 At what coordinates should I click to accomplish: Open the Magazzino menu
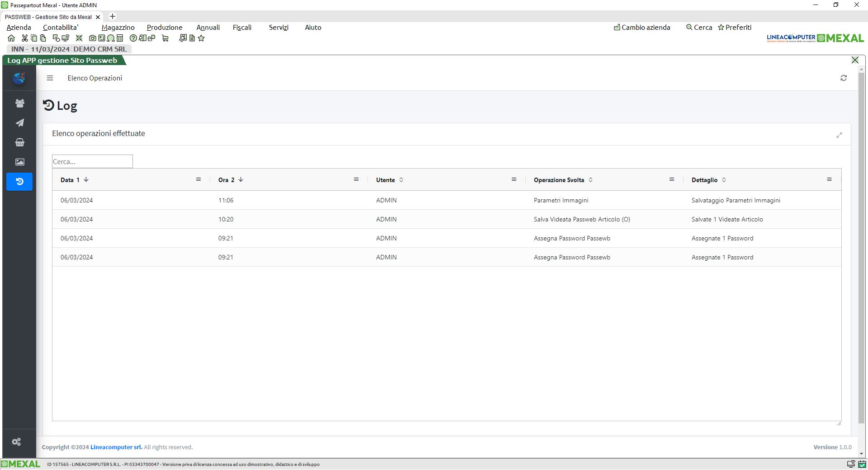point(118,28)
